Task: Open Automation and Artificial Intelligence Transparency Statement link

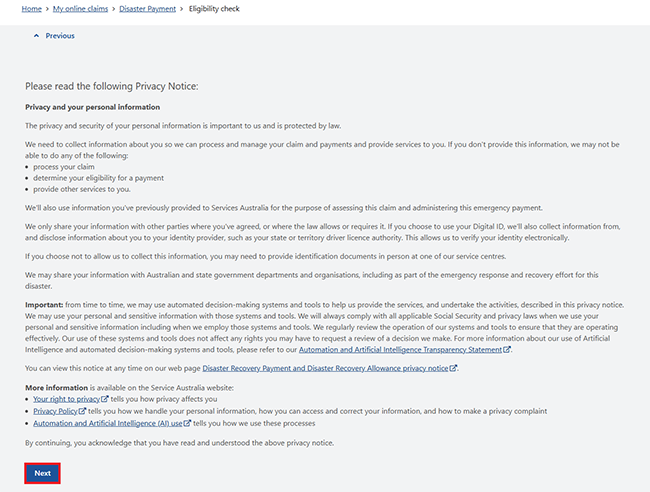Action: pyautogui.click(x=400, y=349)
